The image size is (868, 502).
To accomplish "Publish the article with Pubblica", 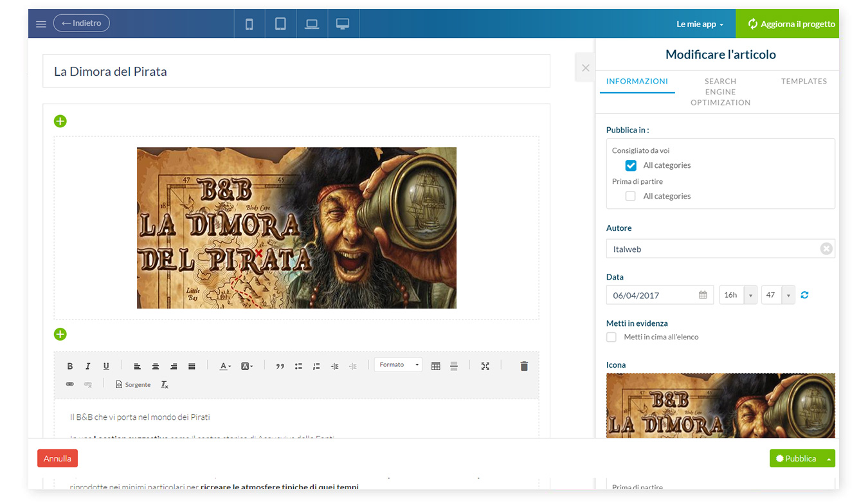I will (796, 458).
